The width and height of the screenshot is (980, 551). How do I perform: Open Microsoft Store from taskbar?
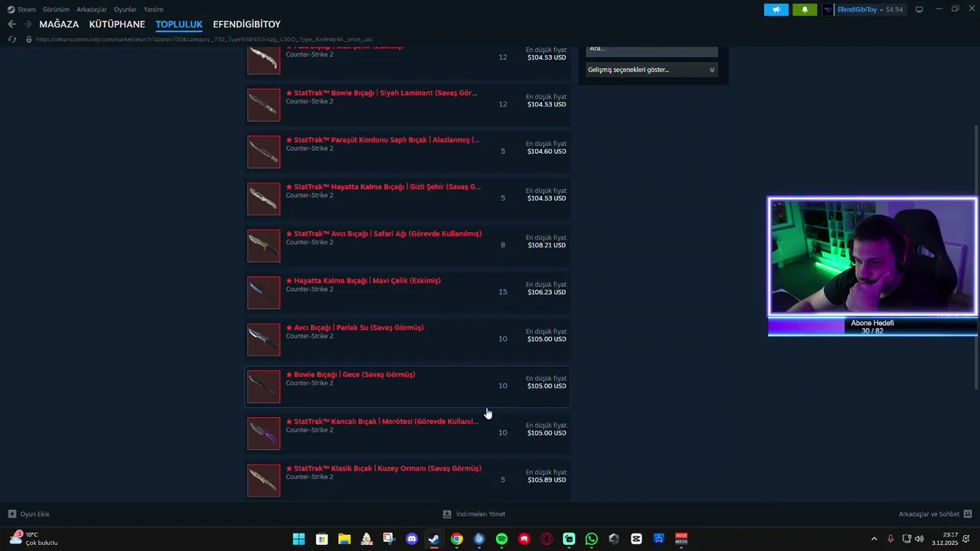tap(322, 539)
